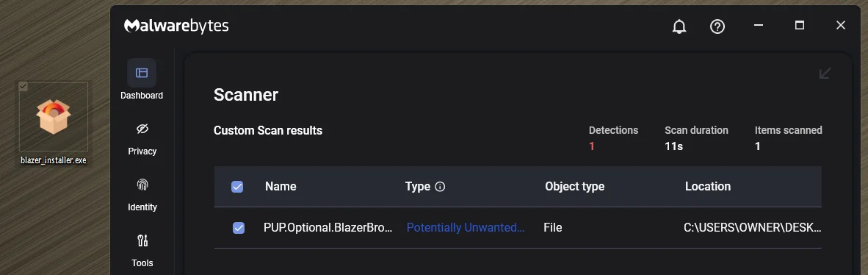Image resolution: width=868 pixels, height=275 pixels.
Task: Open the Potentially Unwanted type link
Action: click(466, 227)
